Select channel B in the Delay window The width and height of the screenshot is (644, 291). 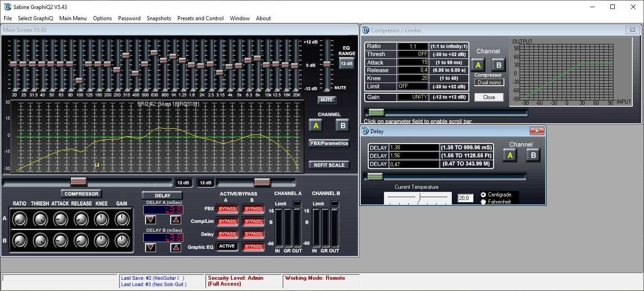533,155
